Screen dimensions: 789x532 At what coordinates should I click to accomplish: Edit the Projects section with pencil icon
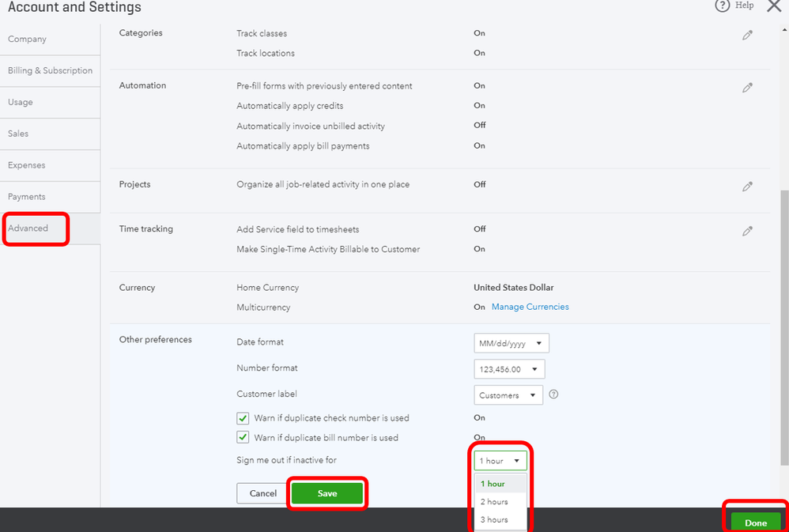click(x=747, y=187)
